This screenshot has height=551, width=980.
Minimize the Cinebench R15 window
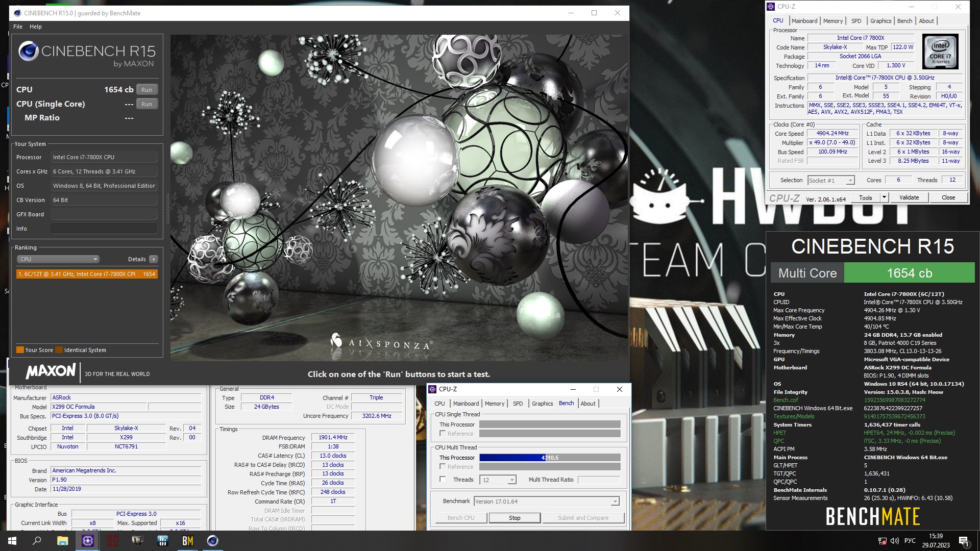[x=571, y=13]
